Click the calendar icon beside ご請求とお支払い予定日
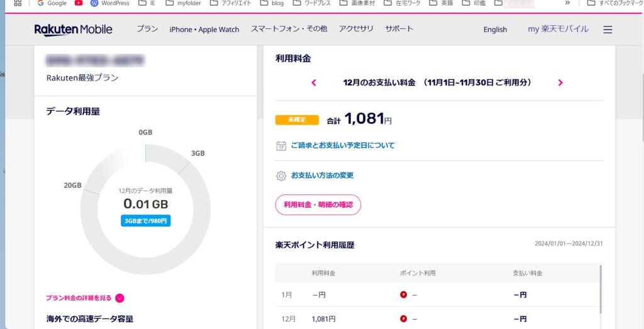The height and width of the screenshot is (329, 644). pos(281,146)
